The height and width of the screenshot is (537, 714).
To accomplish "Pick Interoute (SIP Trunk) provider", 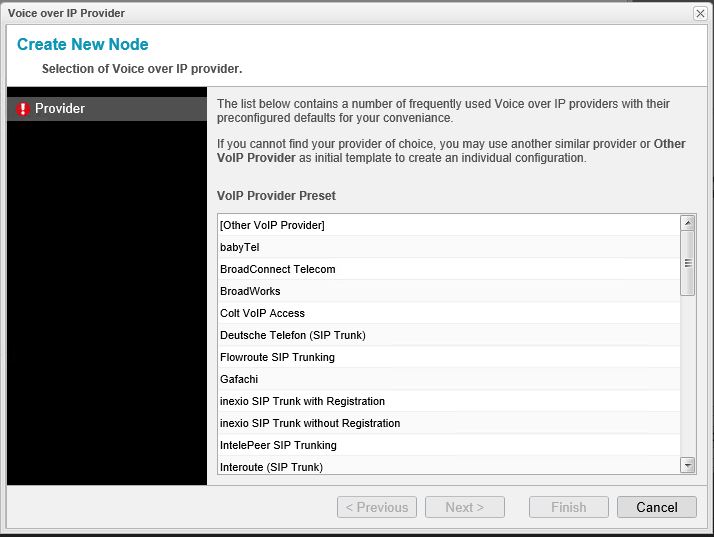I will [x=271, y=467].
